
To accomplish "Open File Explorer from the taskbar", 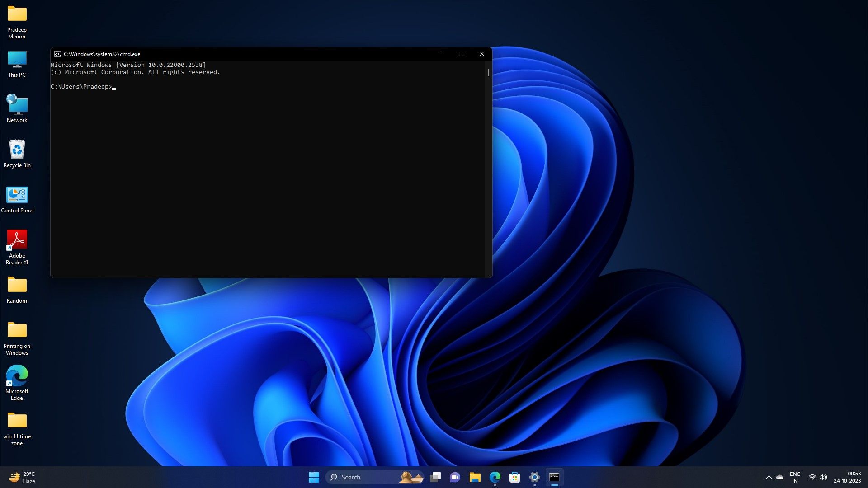I will pyautogui.click(x=475, y=477).
